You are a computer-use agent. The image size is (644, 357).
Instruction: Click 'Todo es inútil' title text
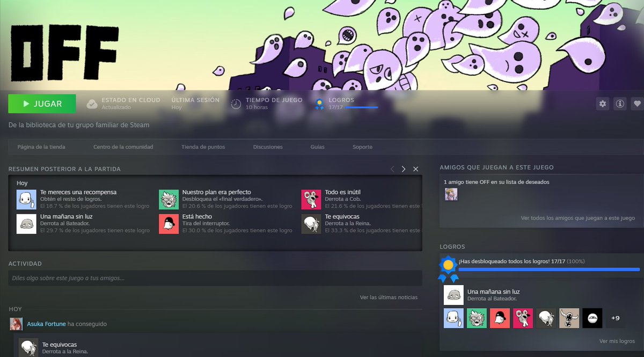[x=342, y=192]
